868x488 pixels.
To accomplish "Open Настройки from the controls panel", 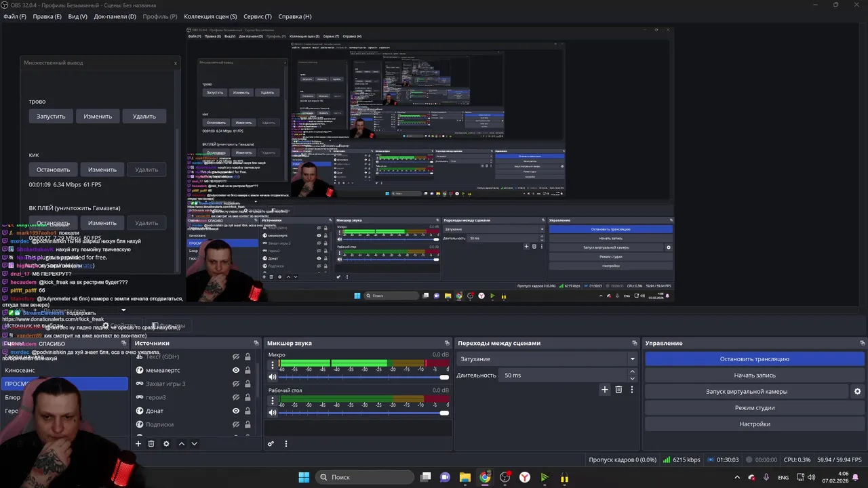I will [x=755, y=424].
